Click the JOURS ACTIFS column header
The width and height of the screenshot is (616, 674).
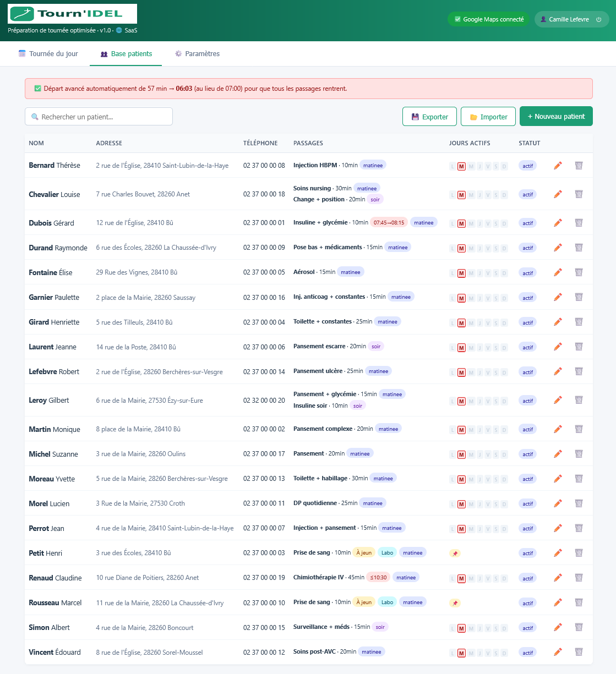pos(470,143)
